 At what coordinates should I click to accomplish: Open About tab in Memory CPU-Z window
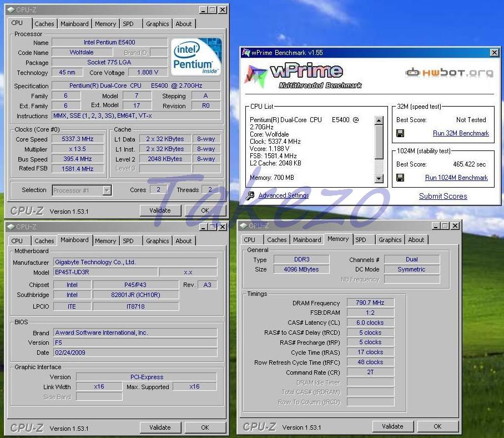tap(416, 240)
